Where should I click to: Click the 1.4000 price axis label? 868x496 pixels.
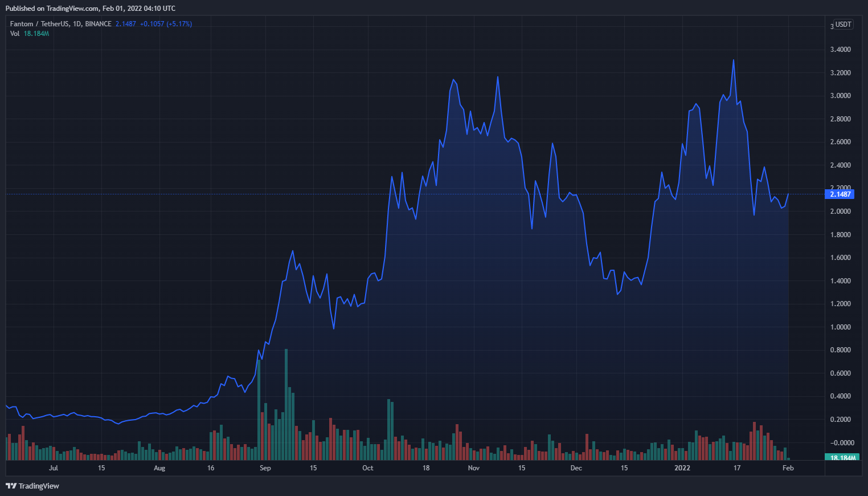[x=841, y=281]
